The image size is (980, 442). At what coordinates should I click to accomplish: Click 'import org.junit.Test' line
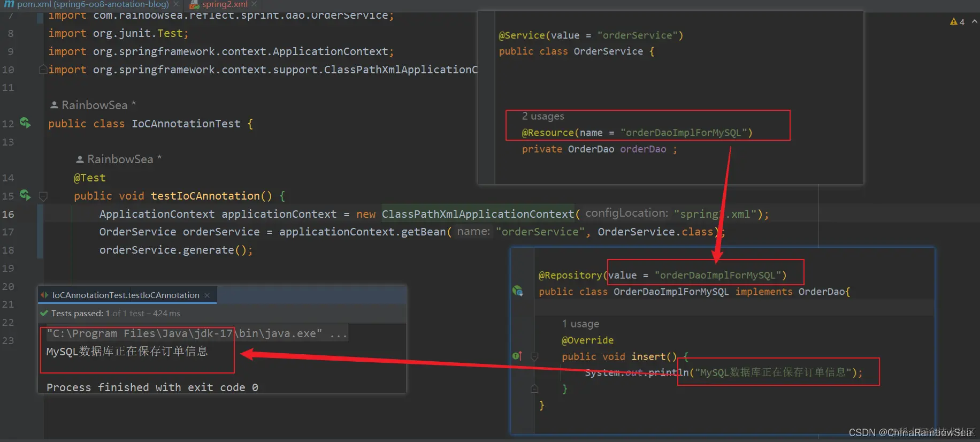point(118,33)
